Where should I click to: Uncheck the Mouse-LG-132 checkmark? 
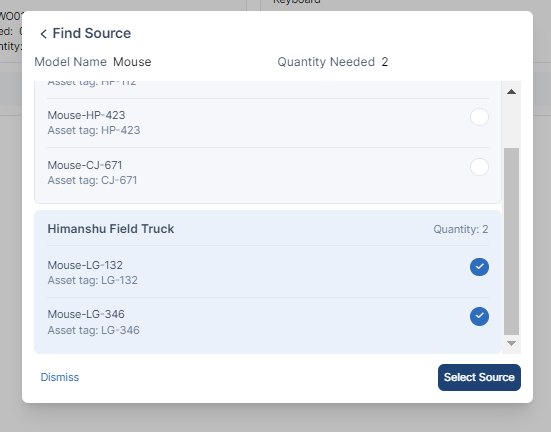coord(479,267)
